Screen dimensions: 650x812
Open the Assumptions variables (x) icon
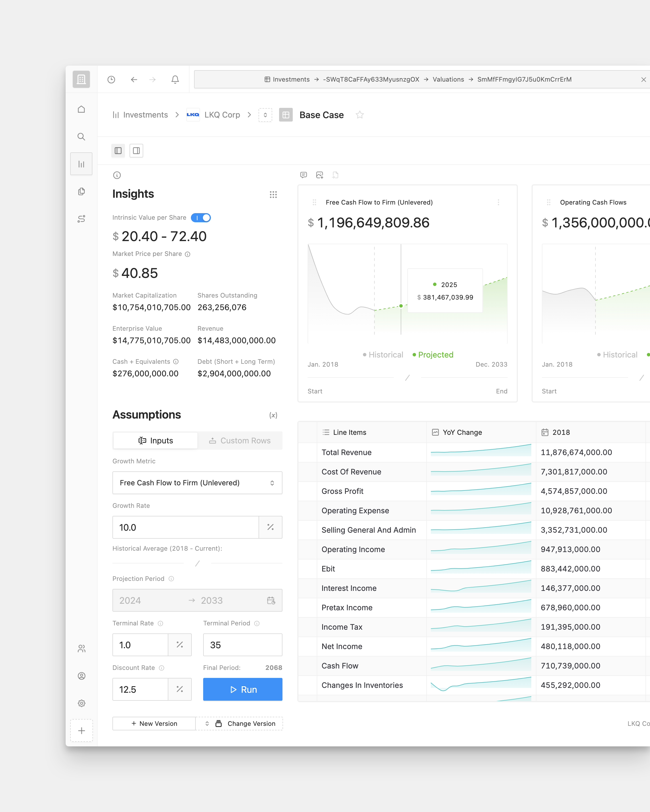273,415
